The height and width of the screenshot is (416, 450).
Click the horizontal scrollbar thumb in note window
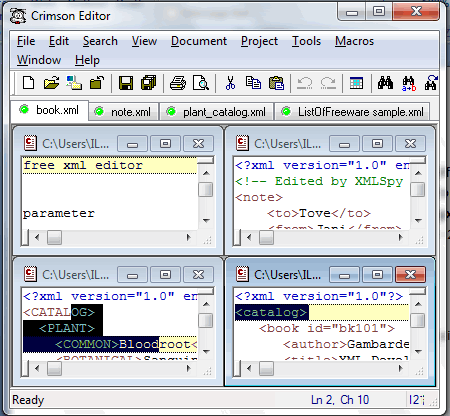pos(266,238)
